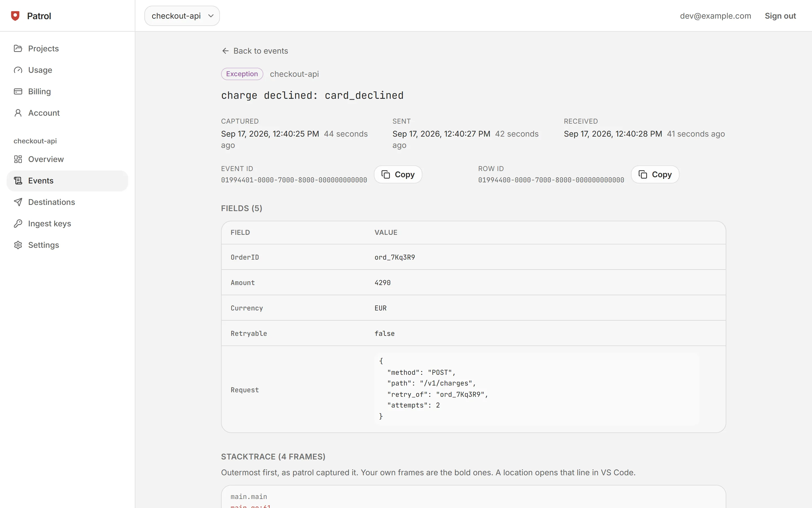Click the FIELDS (5) section heading
812x508 pixels.
point(242,208)
